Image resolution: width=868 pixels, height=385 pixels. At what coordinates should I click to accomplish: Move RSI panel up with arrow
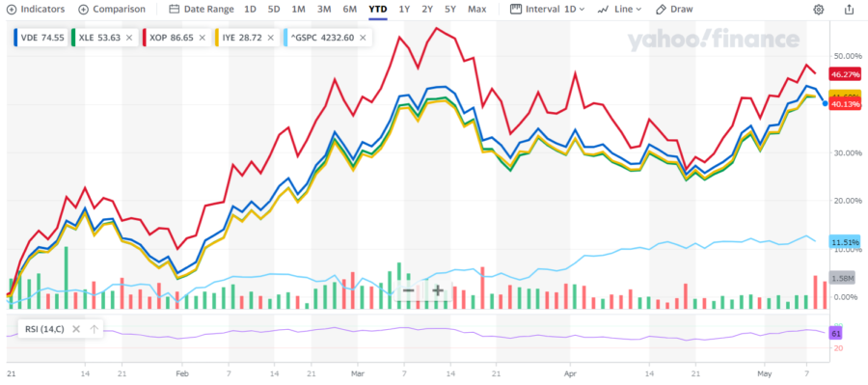[x=95, y=329]
